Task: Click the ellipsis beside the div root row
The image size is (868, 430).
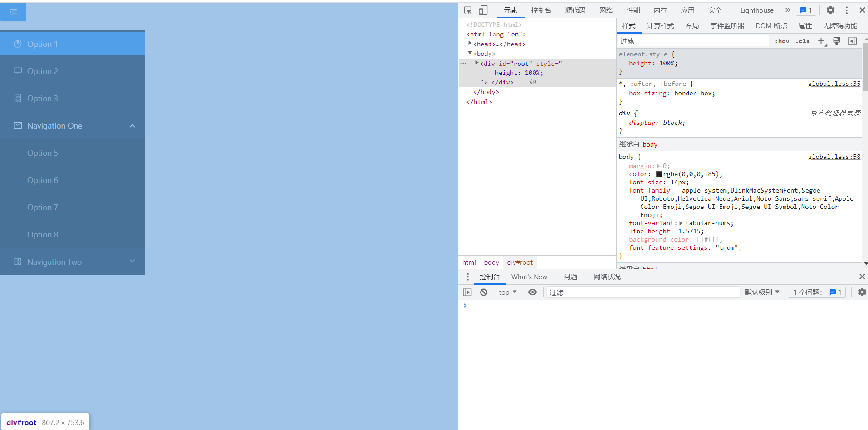Action: (463, 63)
